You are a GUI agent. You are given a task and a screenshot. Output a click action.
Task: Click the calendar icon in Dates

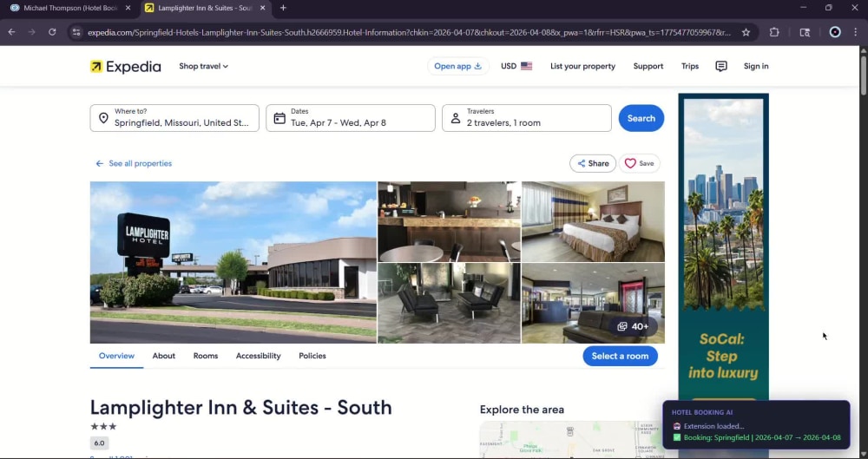point(279,118)
